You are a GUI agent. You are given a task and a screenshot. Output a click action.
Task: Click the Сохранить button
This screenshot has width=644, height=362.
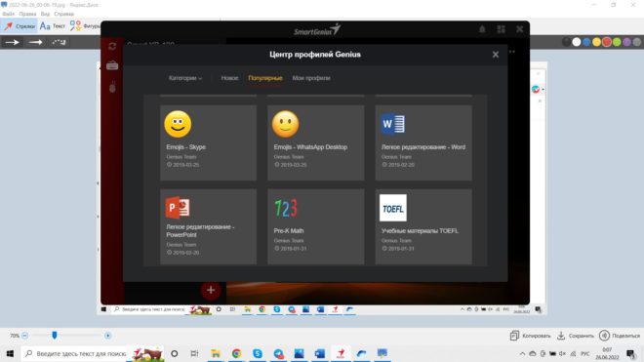576,336
